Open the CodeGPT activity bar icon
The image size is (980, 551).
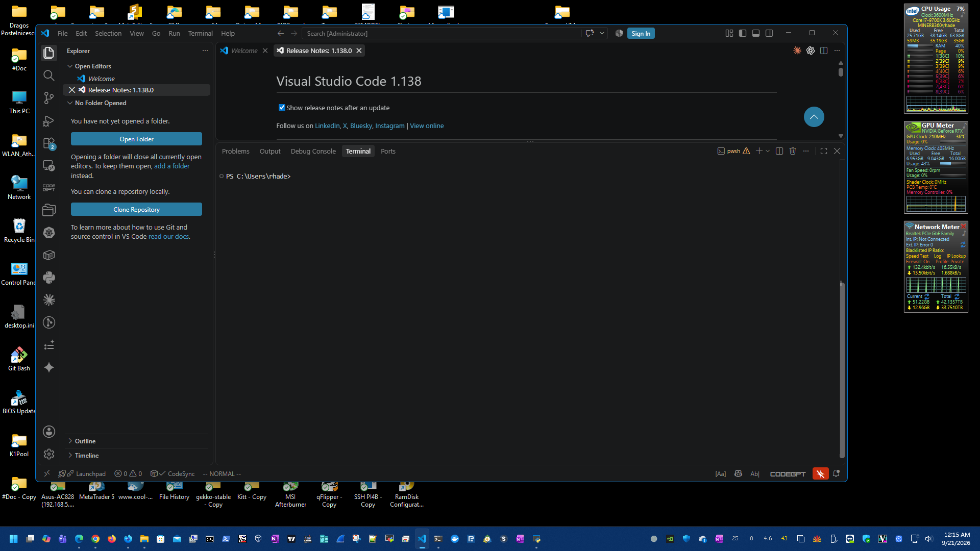coord(48,188)
